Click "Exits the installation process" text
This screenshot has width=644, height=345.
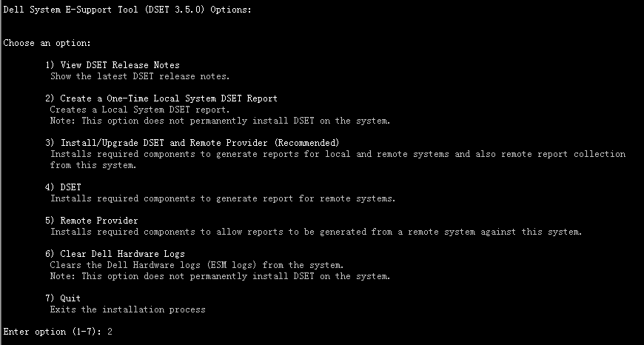(127, 309)
